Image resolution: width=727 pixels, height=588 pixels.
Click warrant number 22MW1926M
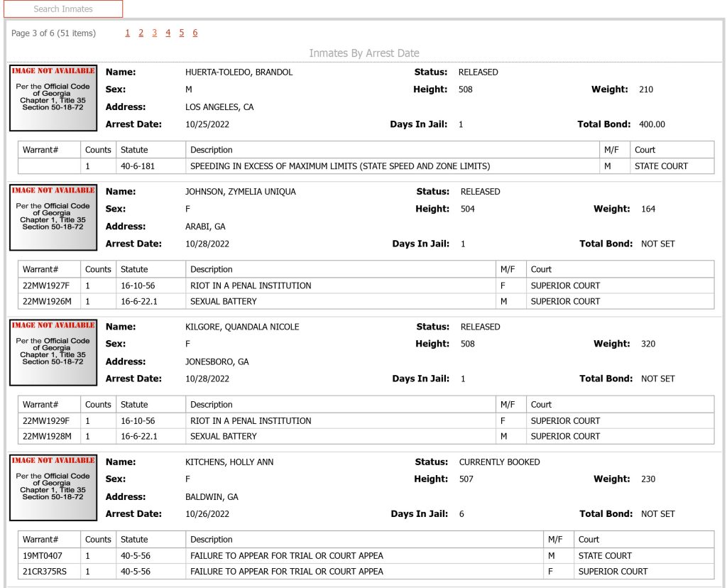click(x=47, y=301)
